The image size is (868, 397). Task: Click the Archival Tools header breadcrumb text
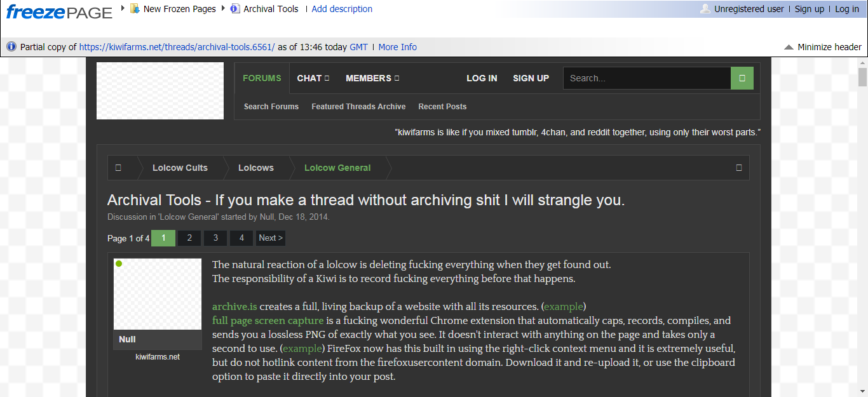coord(271,9)
